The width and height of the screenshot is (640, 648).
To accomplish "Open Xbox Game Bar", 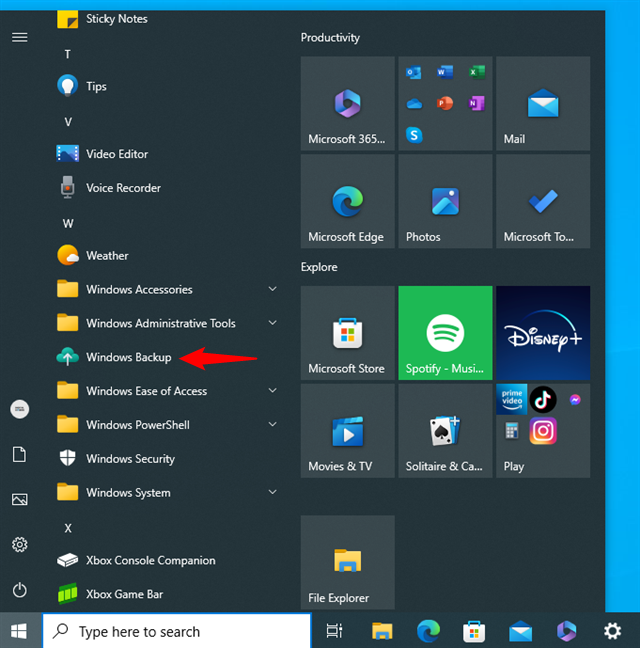I will pos(165,595).
